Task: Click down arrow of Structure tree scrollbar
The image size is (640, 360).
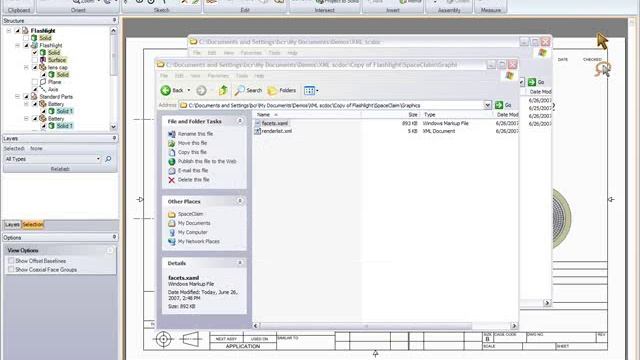Action: [x=113, y=127]
